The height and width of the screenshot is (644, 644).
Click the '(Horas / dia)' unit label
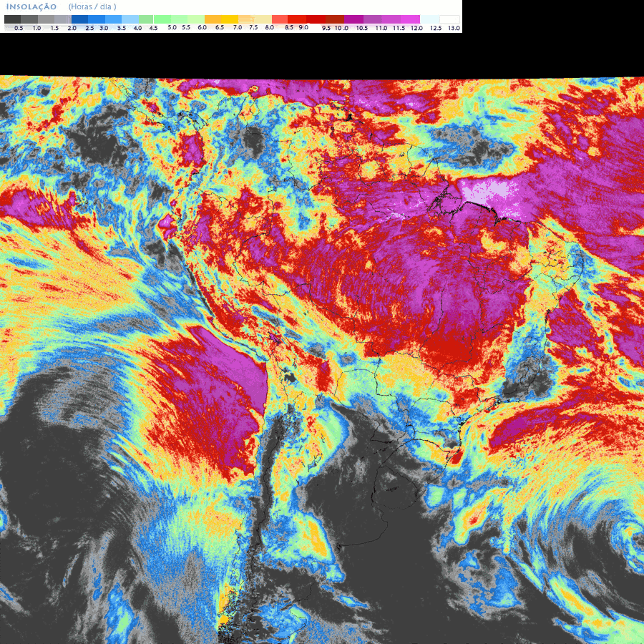click(x=92, y=7)
